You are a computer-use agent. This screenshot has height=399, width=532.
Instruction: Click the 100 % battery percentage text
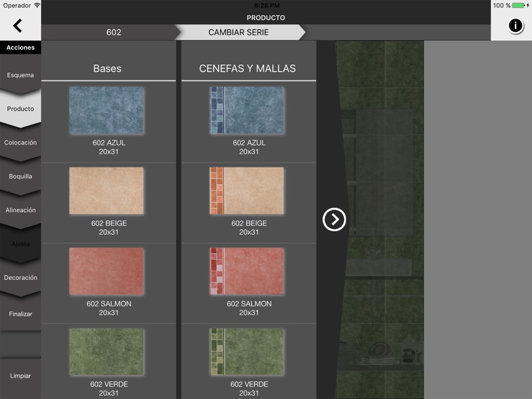502,5
